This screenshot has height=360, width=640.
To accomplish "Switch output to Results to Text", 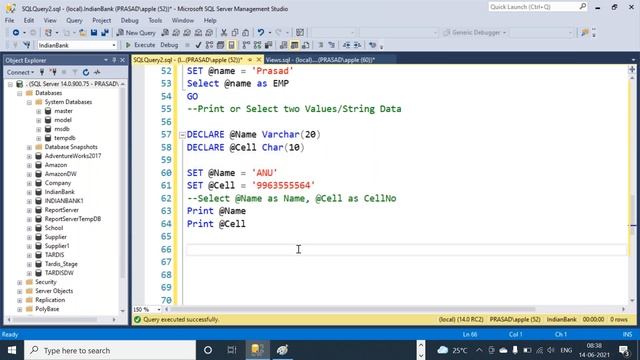I will 283,45.
